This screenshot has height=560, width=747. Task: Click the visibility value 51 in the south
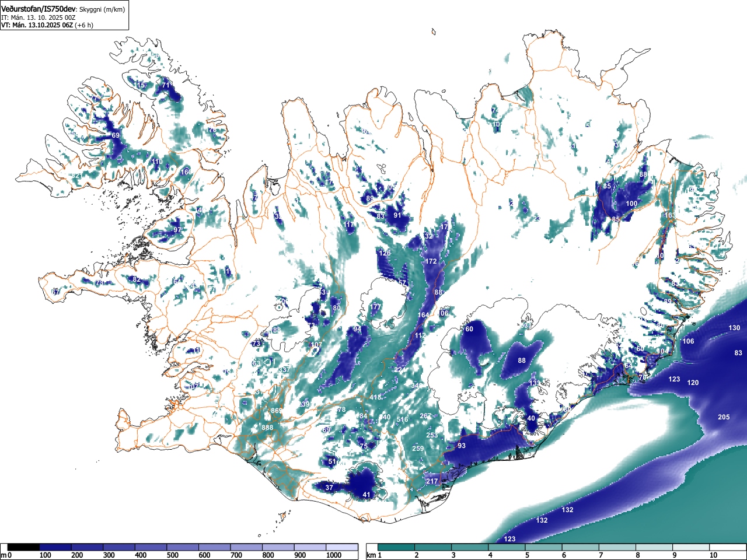click(x=332, y=461)
